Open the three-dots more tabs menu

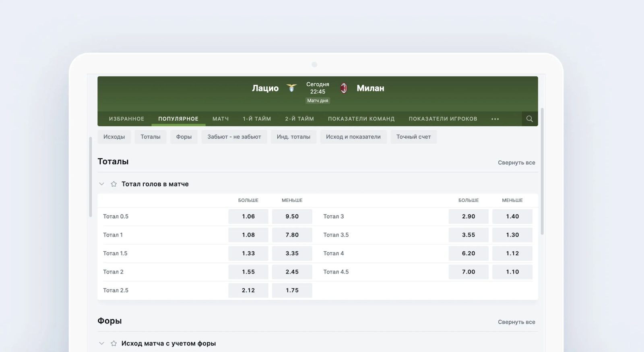[x=495, y=119]
